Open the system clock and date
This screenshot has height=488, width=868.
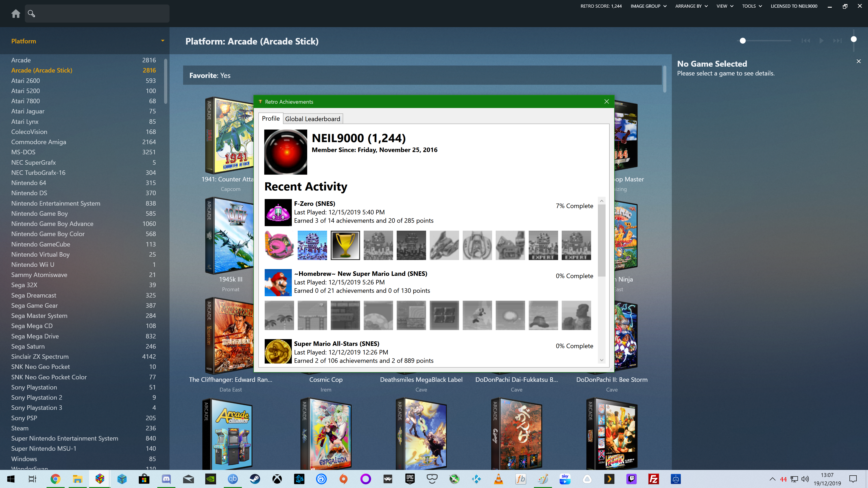point(827,479)
